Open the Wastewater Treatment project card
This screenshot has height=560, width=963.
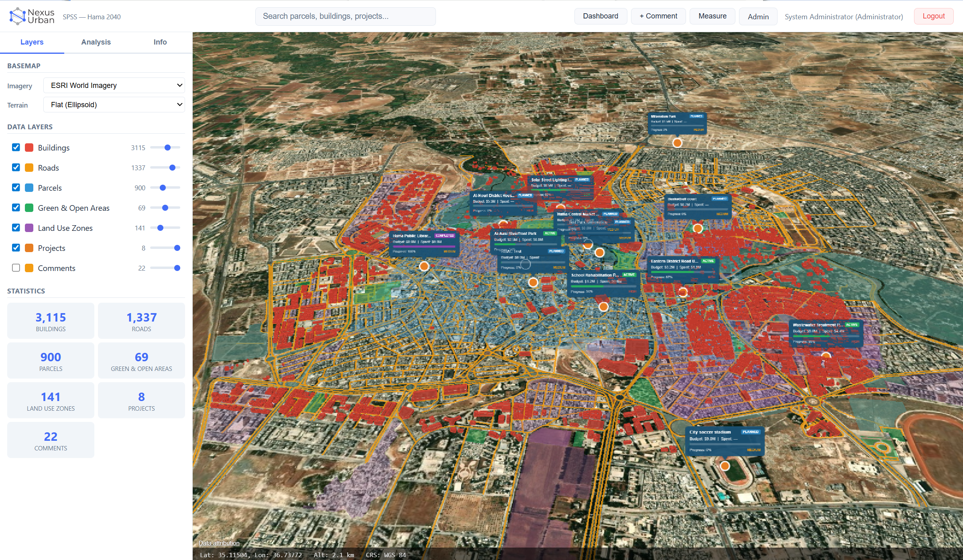[x=825, y=334]
